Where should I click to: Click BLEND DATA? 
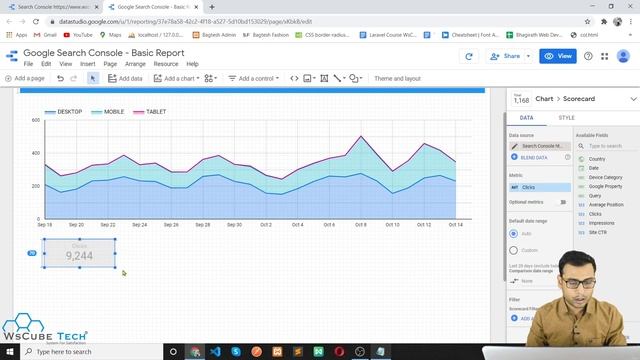(x=529, y=157)
